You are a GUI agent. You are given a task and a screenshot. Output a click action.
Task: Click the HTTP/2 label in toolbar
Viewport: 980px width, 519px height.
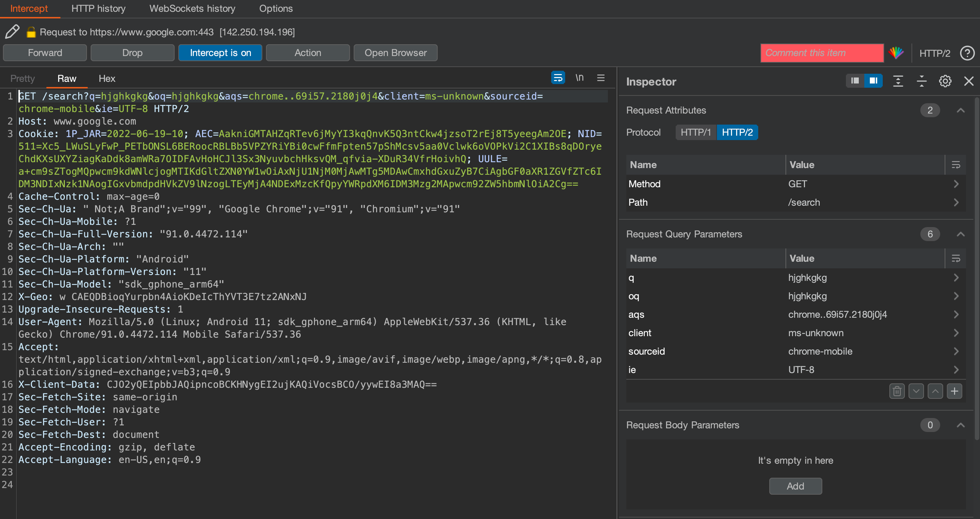click(935, 53)
